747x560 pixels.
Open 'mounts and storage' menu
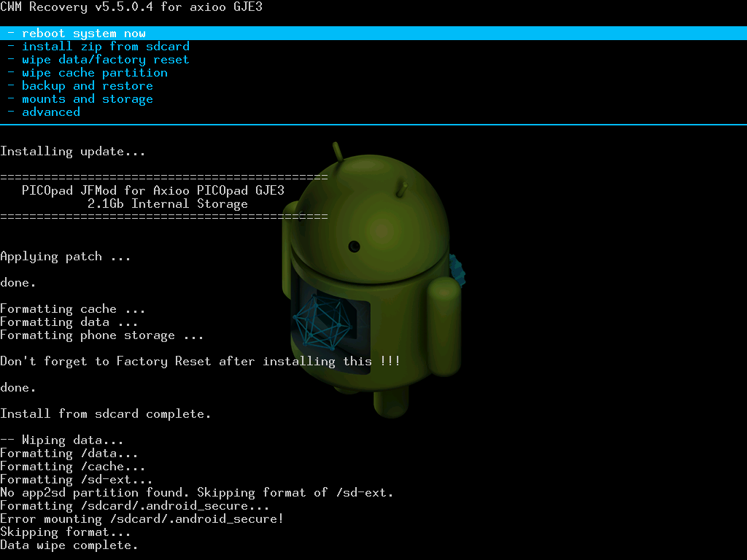click(x=81, y=99)
